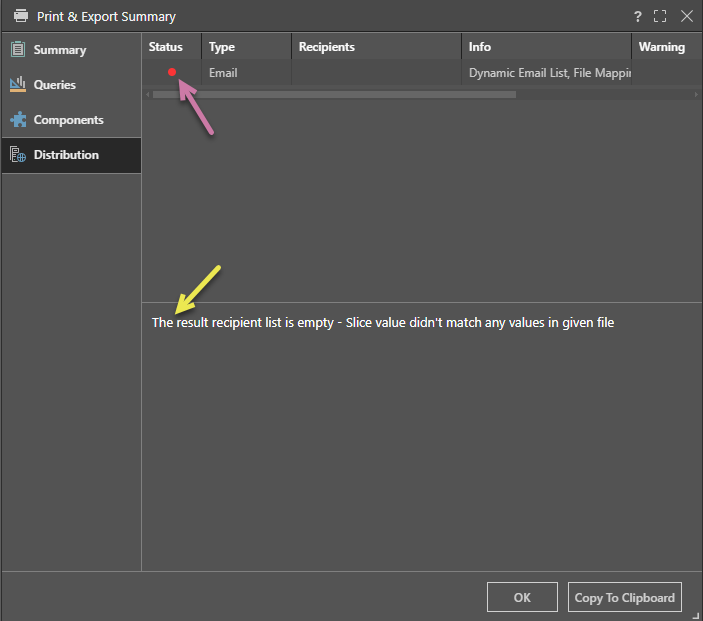Click Copy To Clipboard button

click(624, 597)
